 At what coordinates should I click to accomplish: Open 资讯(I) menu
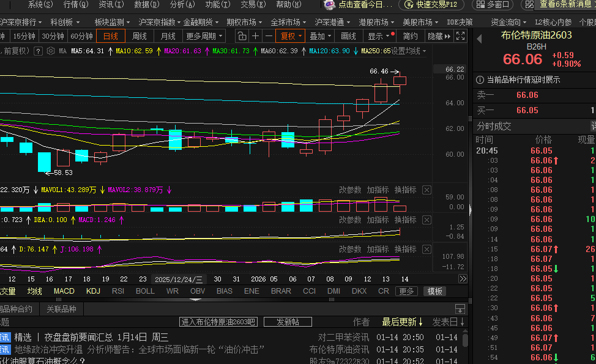[111, 4]
